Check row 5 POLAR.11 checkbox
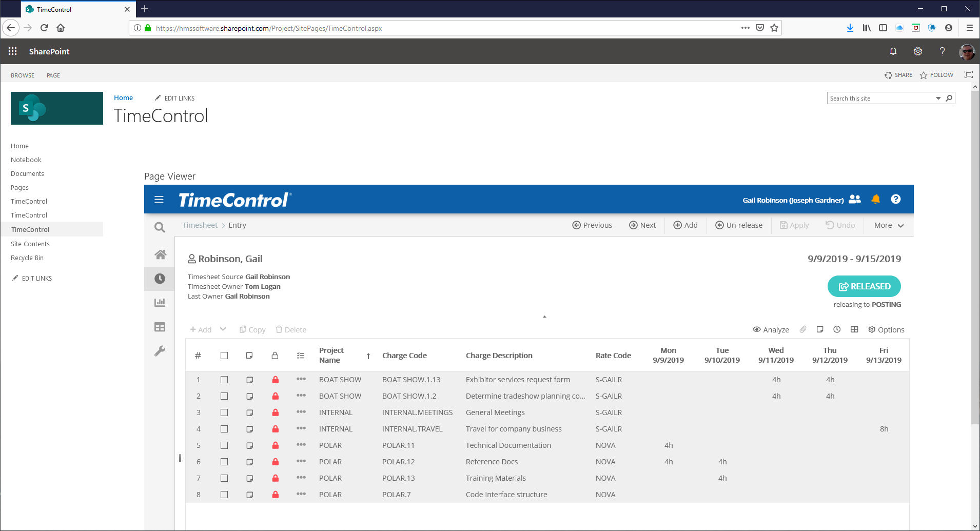The width and height of the screenshot is (980, 531). pyautogui.click(x=224, y=445)
